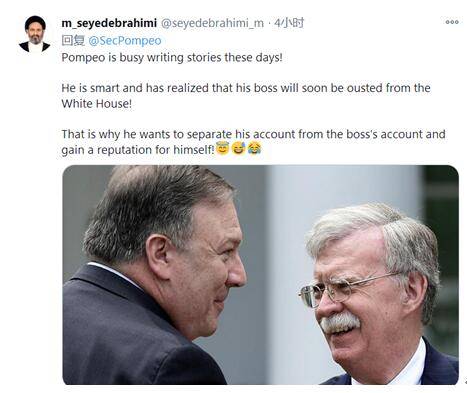Click the text 'gain a reputation for himself!'
The height and width of the screenshot is (393, 467).
click(x=138, y=150)
